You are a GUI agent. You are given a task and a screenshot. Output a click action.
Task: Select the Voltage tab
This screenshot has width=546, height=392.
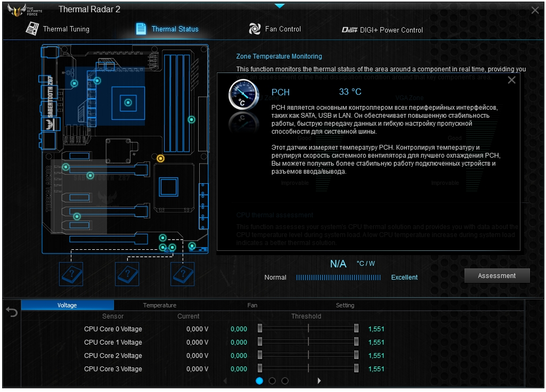(67, 305)
